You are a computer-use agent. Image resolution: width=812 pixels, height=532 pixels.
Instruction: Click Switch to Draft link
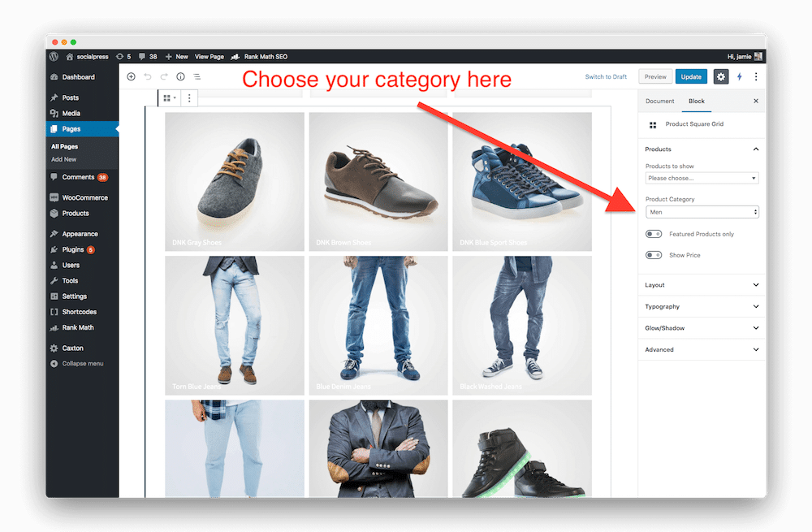click(x=606, y=76)
